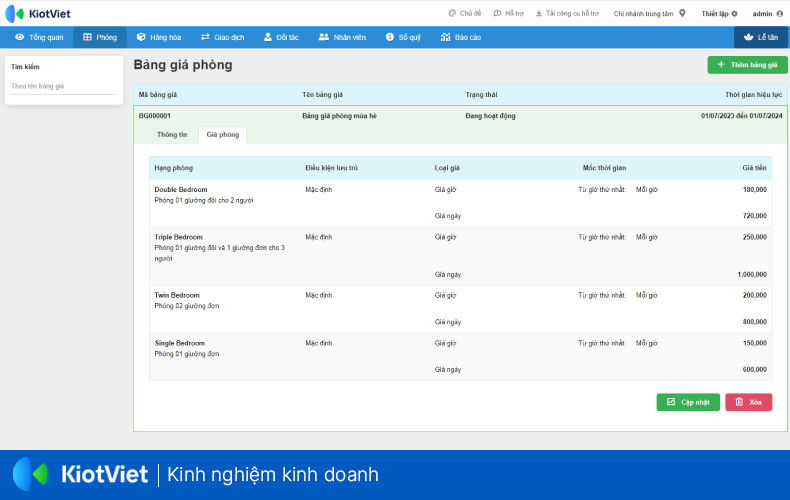The height and width of the screenshot is (500, 790).
Task: Click the Double Bedroom room type
Action: coord(181,190)
